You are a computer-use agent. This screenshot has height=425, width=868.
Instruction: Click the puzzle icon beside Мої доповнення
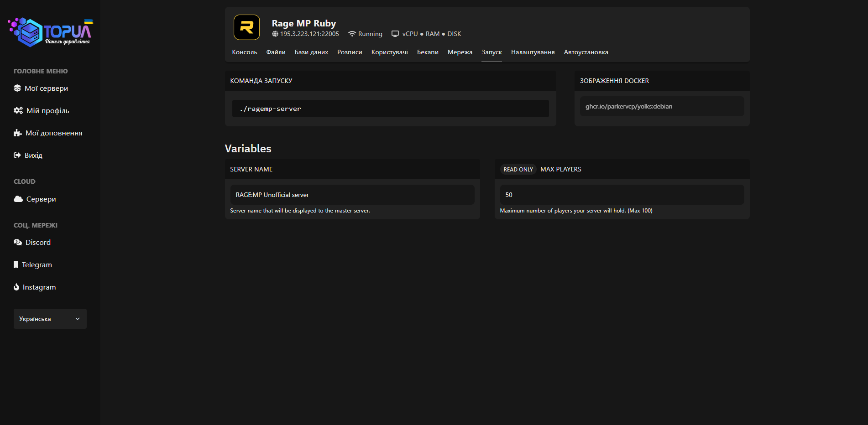click(x=18, y=133)
